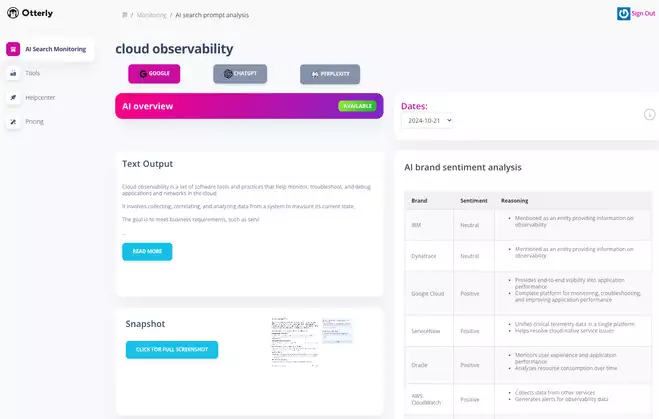This screenshot has height=419, width=659.
Task: Click the Sign Out power icon
Action: tap(623, 13)
